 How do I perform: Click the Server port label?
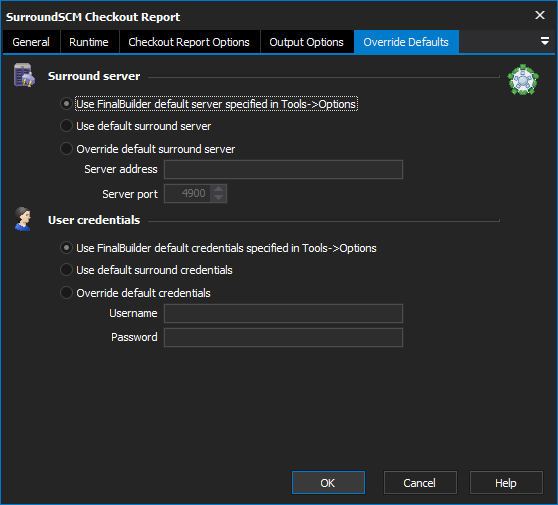coord(130,194)
